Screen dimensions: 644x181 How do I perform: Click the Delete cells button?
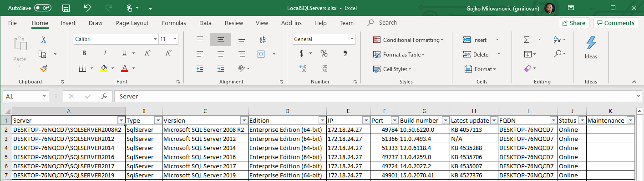tap(476, 54)
